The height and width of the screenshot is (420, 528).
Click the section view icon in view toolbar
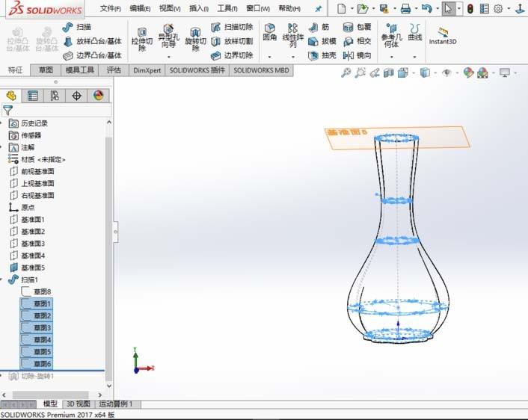pos(389,72)
